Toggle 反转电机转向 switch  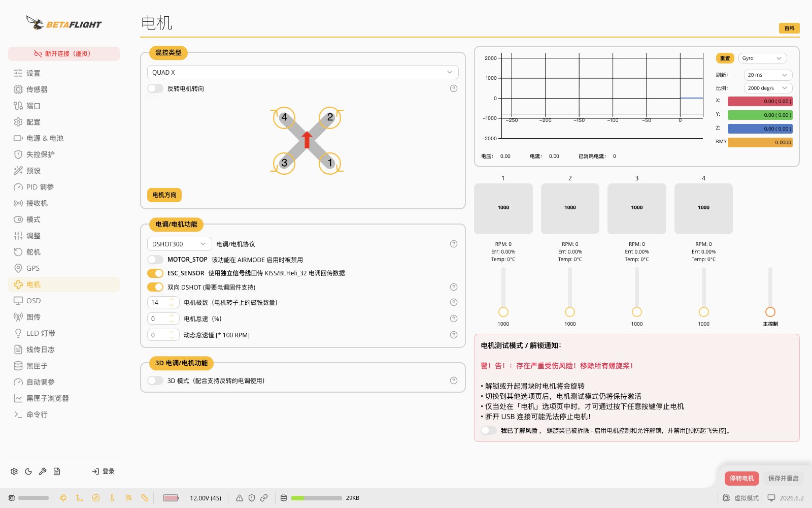[x=155, y=88]
